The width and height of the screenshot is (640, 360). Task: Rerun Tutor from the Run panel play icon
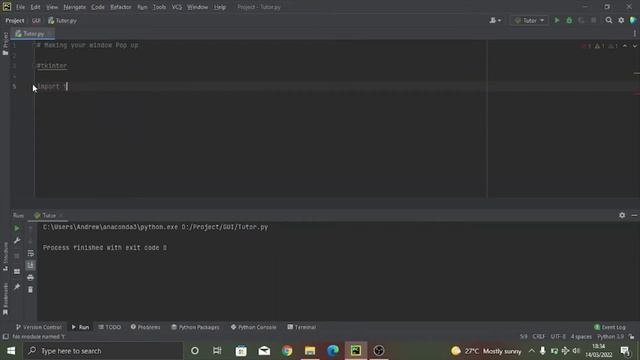click(17, 229)
